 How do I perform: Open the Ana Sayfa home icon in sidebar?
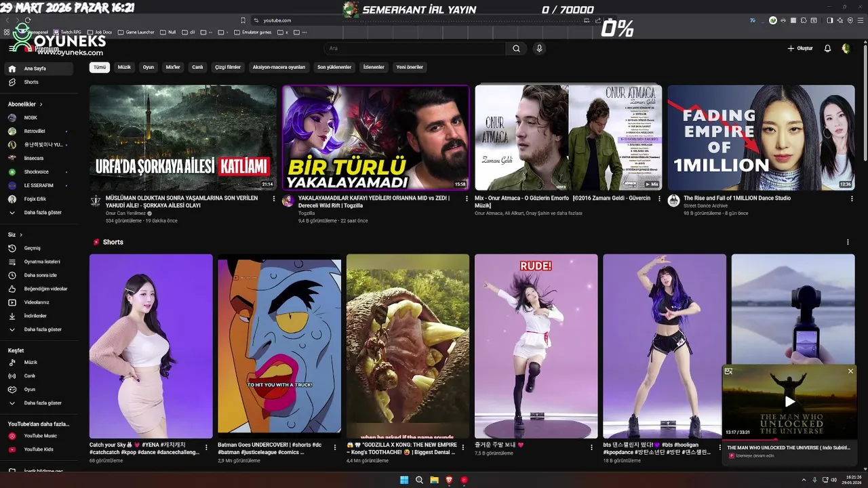pos(12,68)
